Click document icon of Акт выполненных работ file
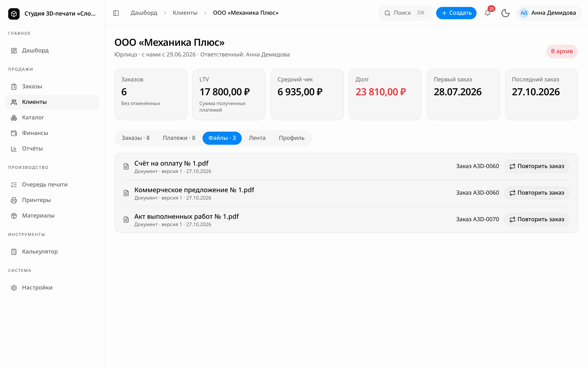 click(126, 220)
